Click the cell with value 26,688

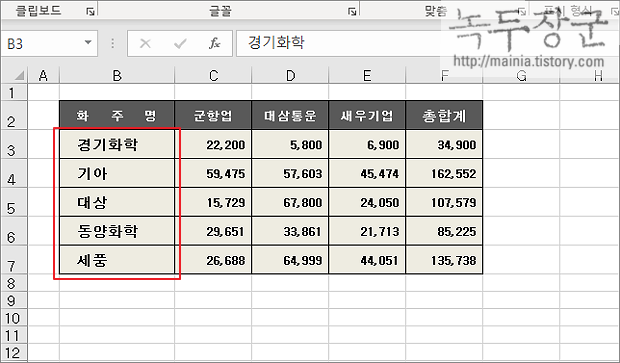(213, 260)
